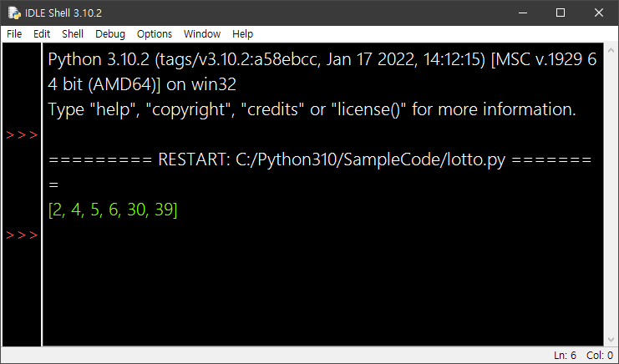Click the last >>> prompt in sidebar

point(22,235)
